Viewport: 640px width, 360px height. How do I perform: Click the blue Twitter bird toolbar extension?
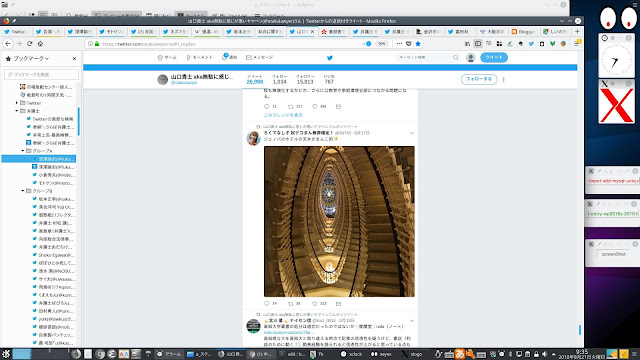(x=531, y=44)
